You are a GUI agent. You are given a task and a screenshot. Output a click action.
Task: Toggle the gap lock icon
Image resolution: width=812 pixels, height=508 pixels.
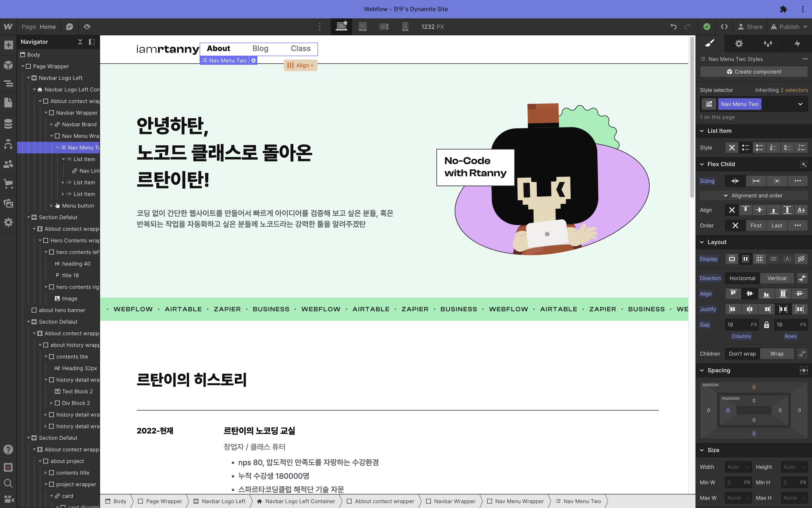(x=766, y=325)
